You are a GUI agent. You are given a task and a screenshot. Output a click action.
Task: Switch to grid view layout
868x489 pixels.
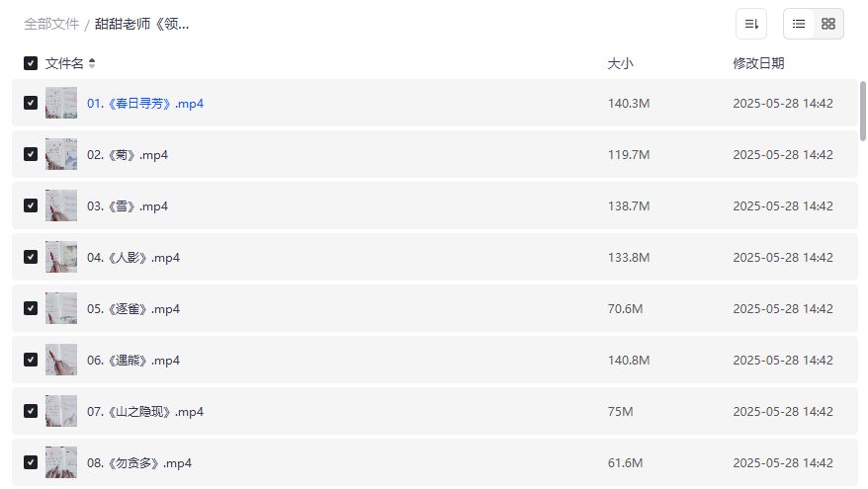[x=828, y=24]
